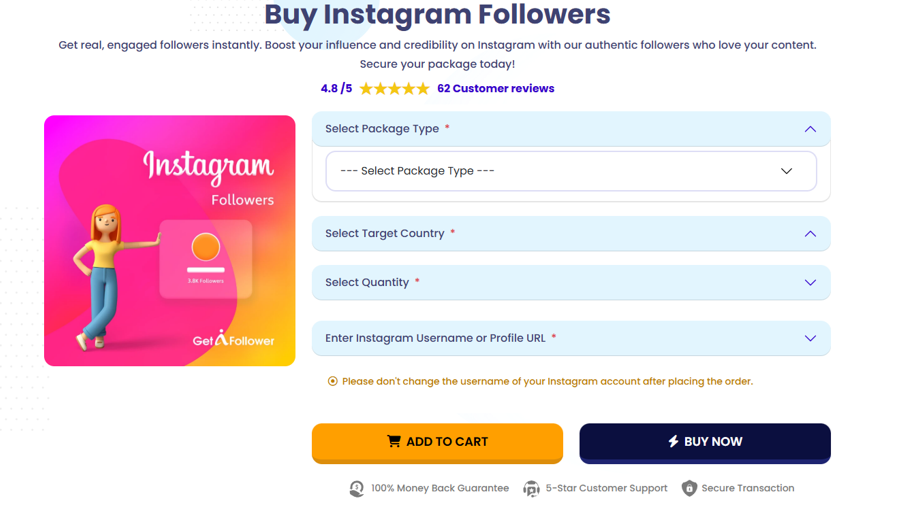Click the money back guarantee icon
Image resolution: width=897 pixels, height=514 pixels.
point(357,488)
